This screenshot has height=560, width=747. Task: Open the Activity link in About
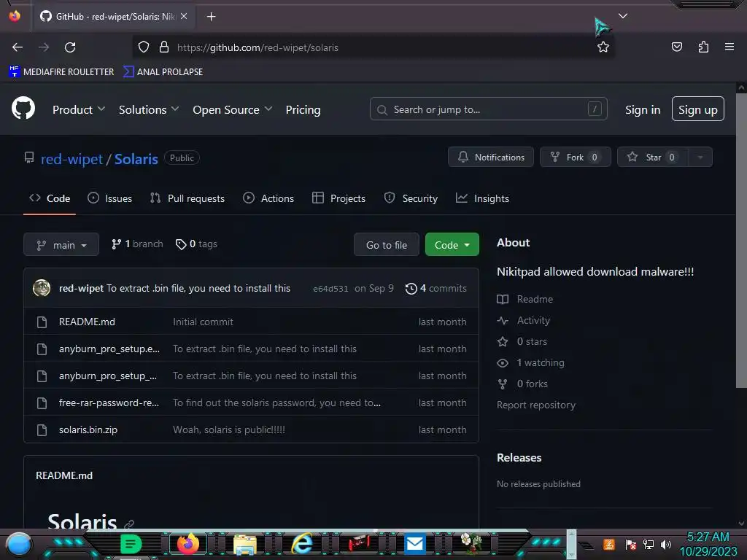click(523, 321)
